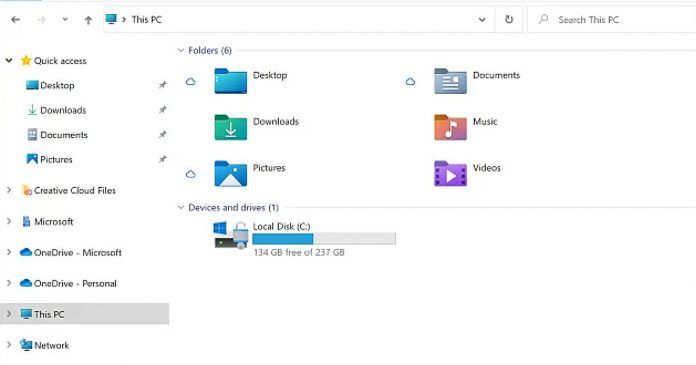Select the Documents folder icon
The image size is (696, 365).
pos(450,81)
